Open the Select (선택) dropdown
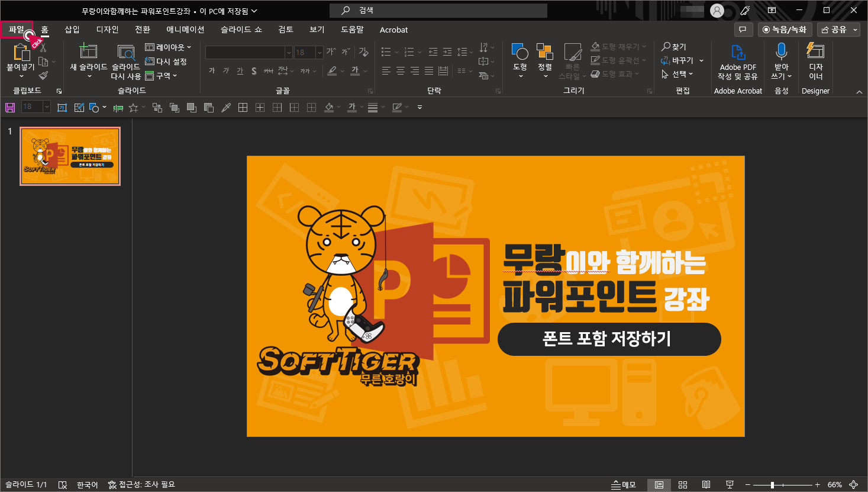 point(677,74)
